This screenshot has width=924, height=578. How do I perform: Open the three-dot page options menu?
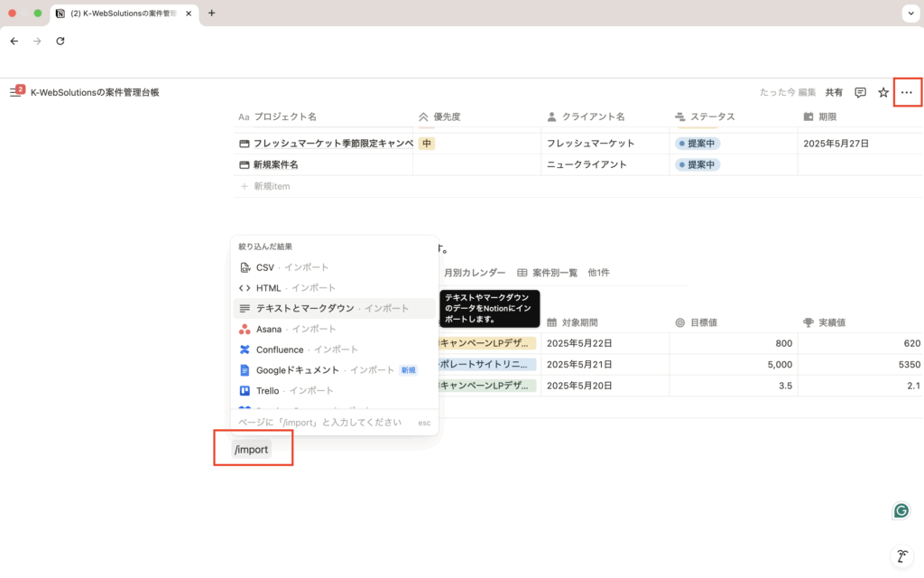point(907,92)
